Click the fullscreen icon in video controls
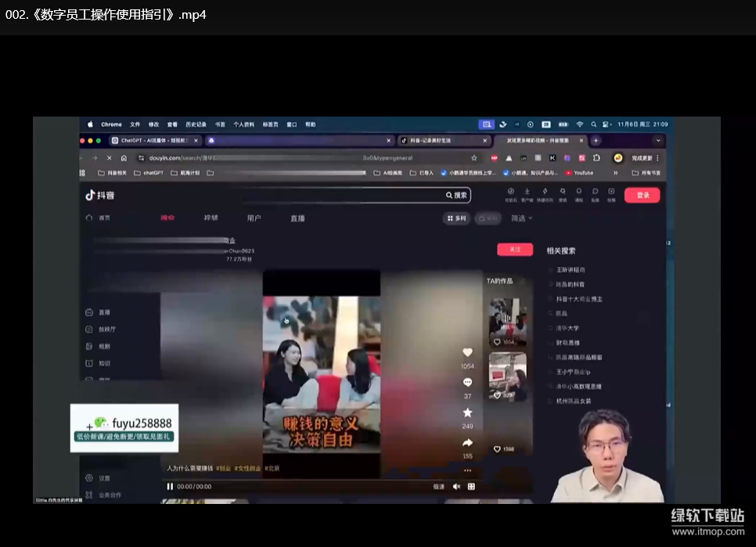756x547 pixels. coord(472,486)
